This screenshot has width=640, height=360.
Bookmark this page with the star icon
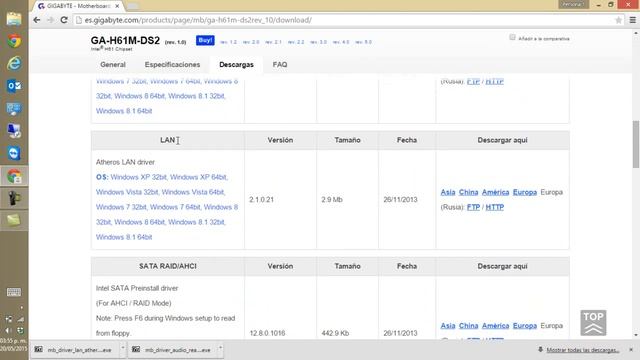point(618,20)
